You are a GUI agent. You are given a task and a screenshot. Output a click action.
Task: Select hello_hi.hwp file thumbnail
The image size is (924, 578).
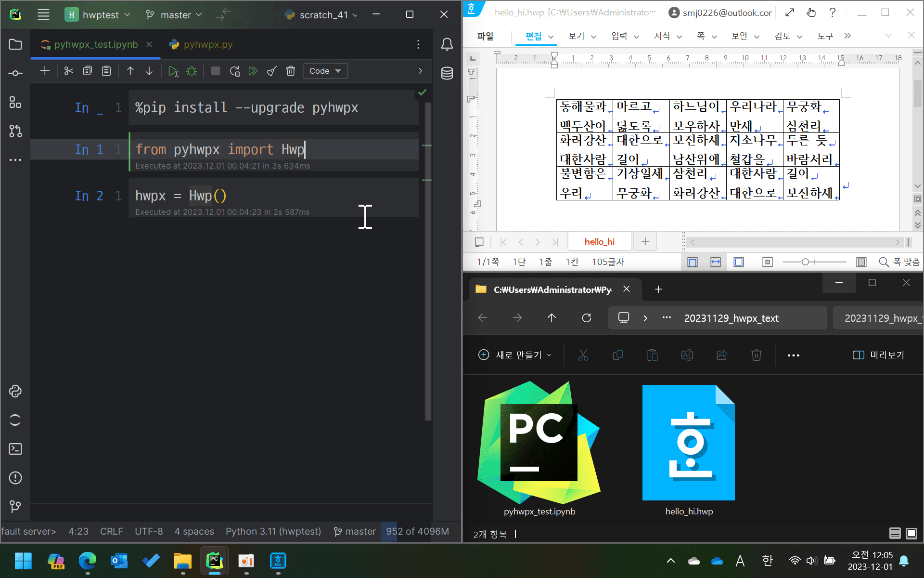689,443
